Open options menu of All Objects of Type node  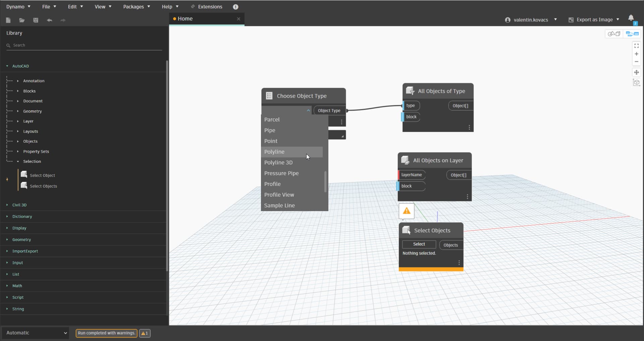469,127
